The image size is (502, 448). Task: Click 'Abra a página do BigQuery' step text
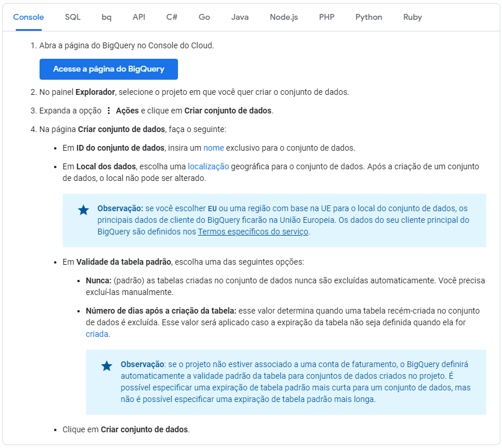coord(126,46)
